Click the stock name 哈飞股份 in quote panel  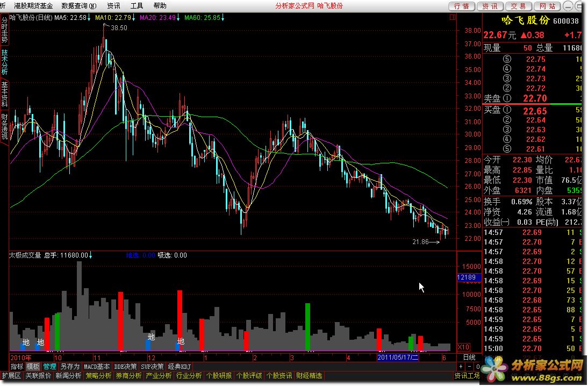coord(526,20)
